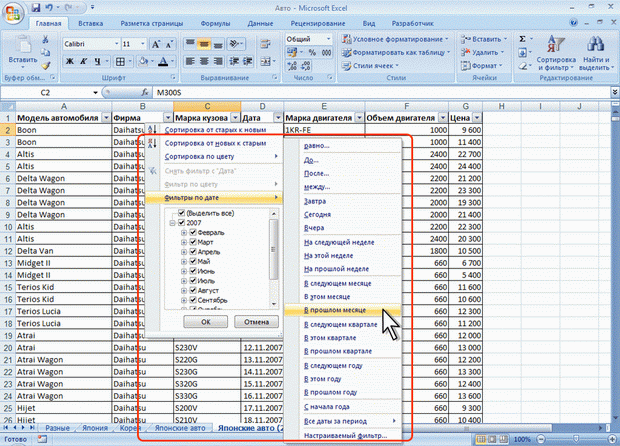Open Стили ячеек gallery
Viewport: 620px width, 446px height.
coord(370,66)
